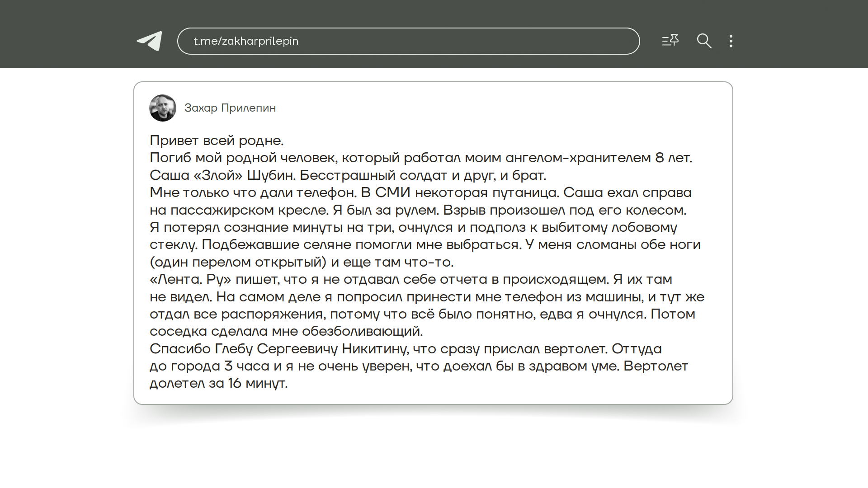Open the three-dot more options menu
Viewport: 868px width, 488px height.
click(731, 41)
